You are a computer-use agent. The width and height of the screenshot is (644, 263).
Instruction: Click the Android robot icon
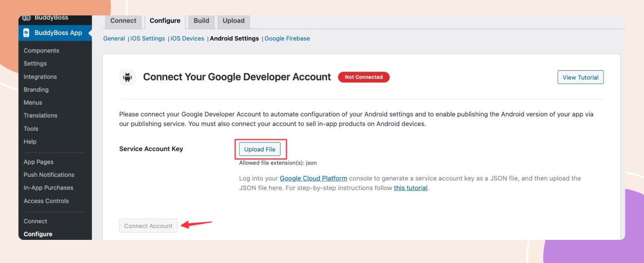pos(128,78)
